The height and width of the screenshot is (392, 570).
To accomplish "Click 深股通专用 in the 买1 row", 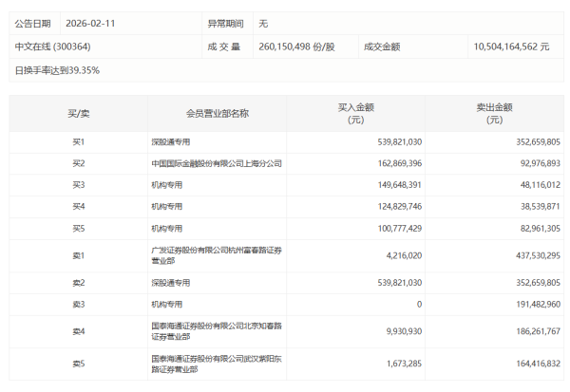I will (170, 142).
